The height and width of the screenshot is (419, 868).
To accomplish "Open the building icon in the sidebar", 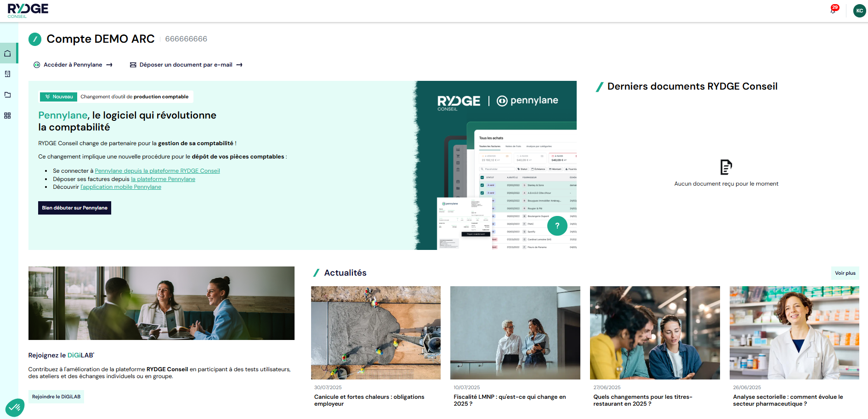I will [x=7, y=74].
